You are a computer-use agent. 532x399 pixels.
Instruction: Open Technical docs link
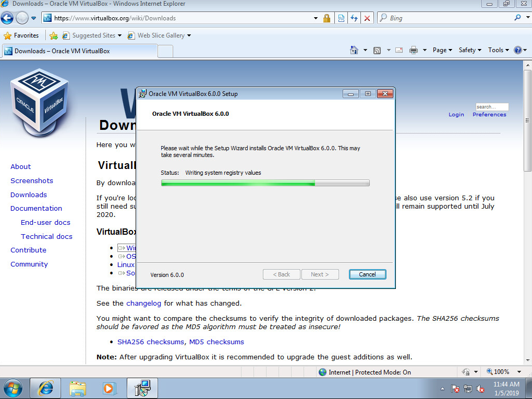point(46,236)
